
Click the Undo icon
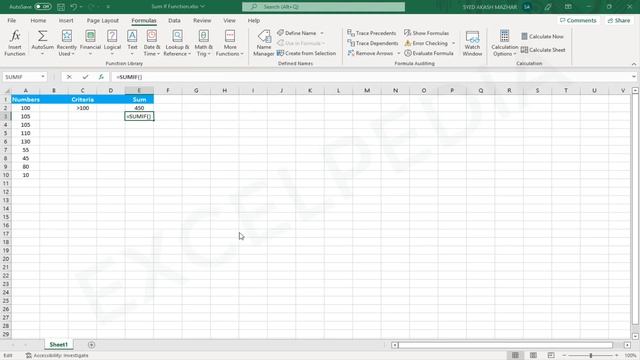pyautogui.click(x=73, y=7)
